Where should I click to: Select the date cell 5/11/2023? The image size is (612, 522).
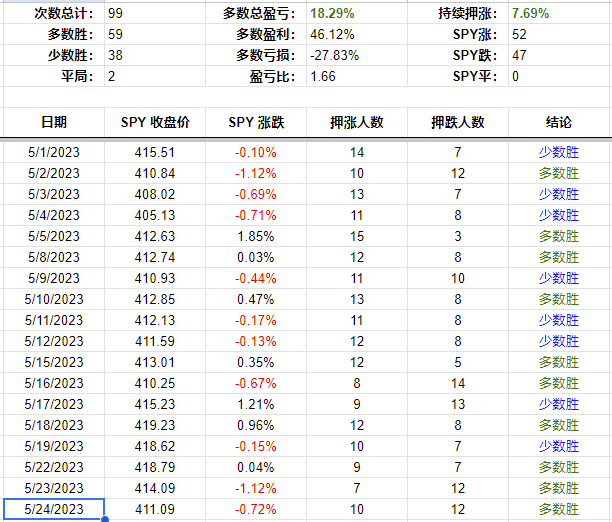tap(54, 320)
